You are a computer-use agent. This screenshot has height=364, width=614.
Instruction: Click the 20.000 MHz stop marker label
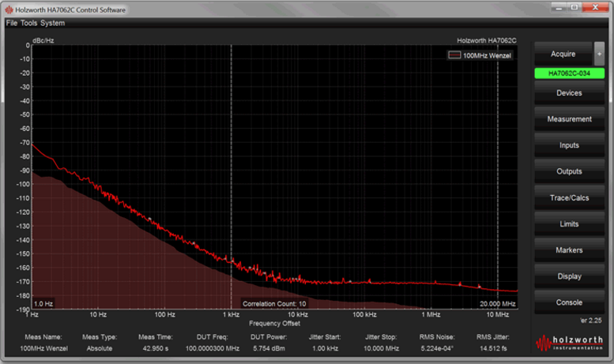coord(497,304)
